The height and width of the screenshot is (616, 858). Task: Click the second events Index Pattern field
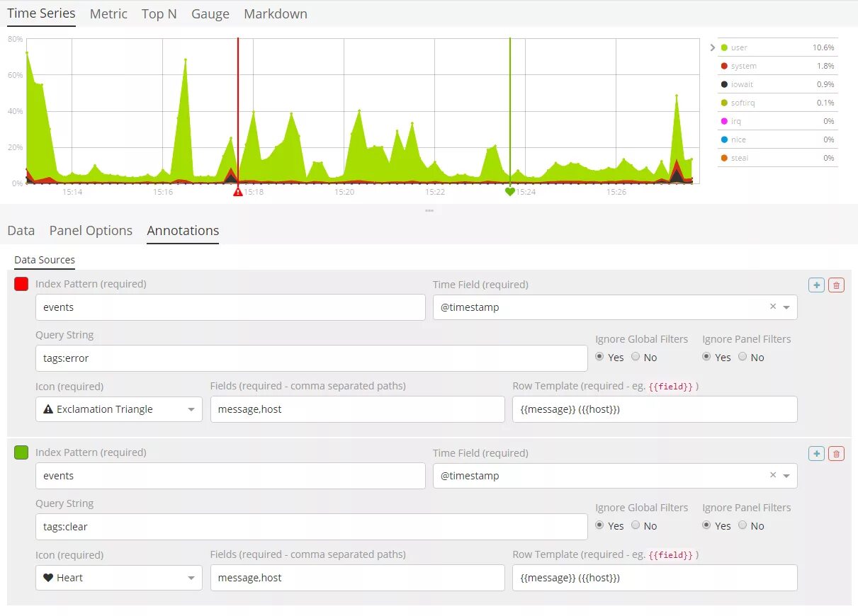click(230, 476)
